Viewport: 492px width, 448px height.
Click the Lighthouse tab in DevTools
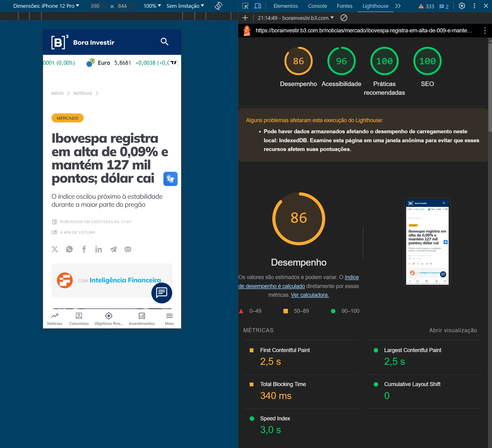[x=375, y=6]
